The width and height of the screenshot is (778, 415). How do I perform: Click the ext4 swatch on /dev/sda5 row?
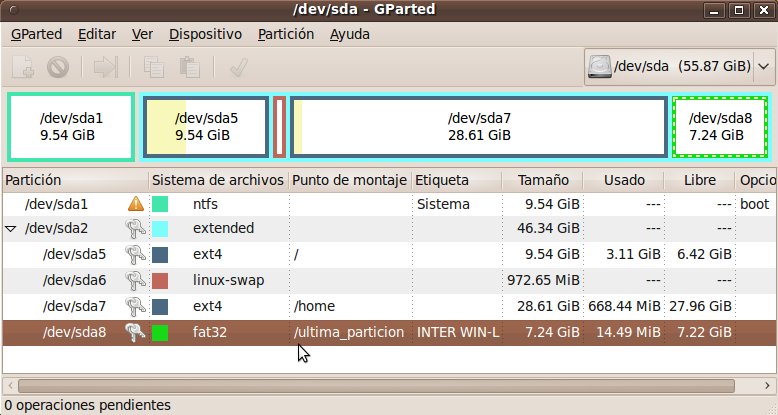click(160, 255)
